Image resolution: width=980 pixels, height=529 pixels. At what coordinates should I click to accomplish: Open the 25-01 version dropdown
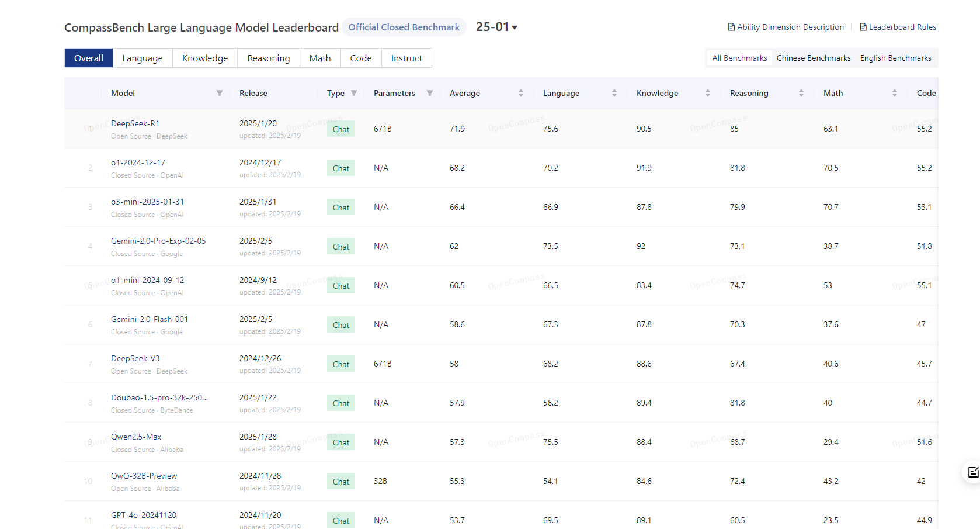(496, 27)
